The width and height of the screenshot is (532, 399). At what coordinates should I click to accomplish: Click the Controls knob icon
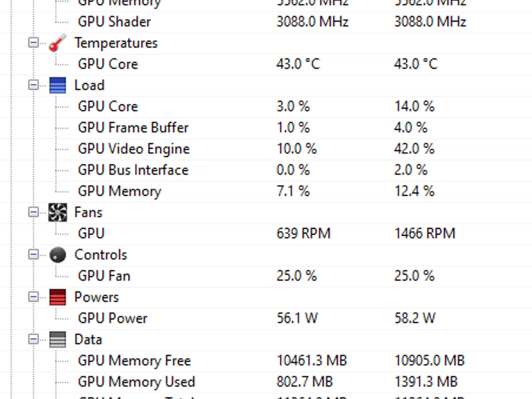(x=58, y=255)
